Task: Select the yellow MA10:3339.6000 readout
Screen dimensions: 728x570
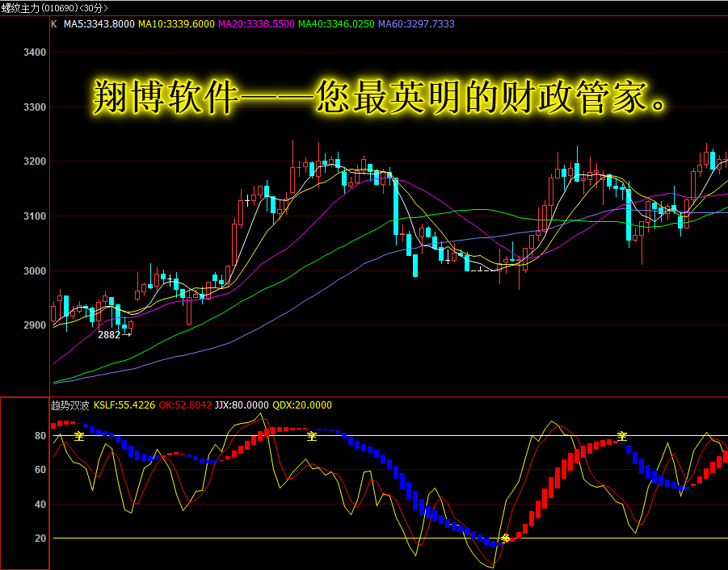Action: tap(176, 24)
